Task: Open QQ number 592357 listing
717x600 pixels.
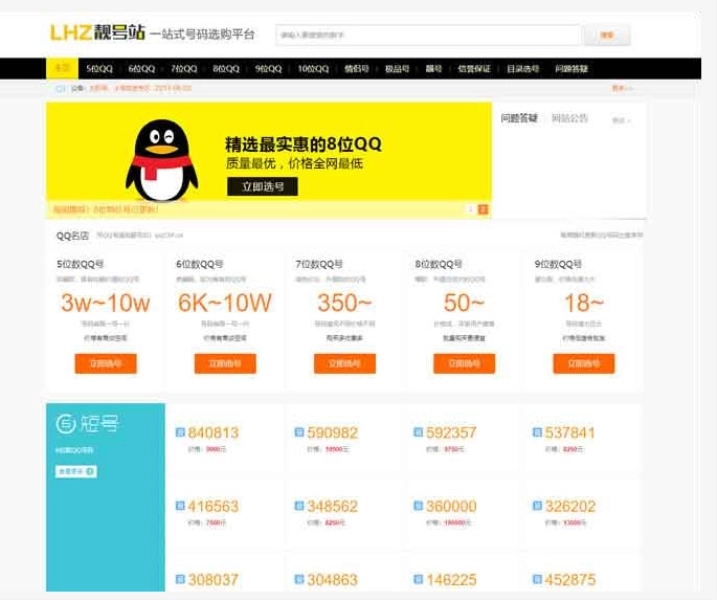Action: pyautogui.click(x=451, y=433)
